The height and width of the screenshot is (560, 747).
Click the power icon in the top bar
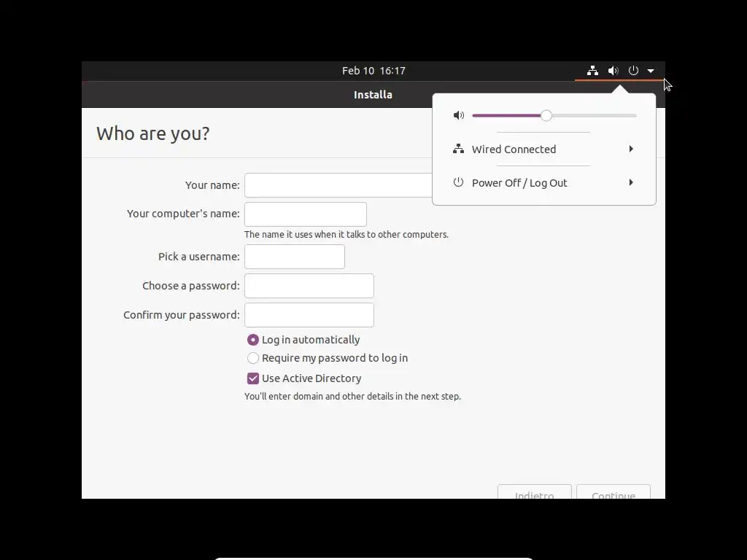[633, 71]
